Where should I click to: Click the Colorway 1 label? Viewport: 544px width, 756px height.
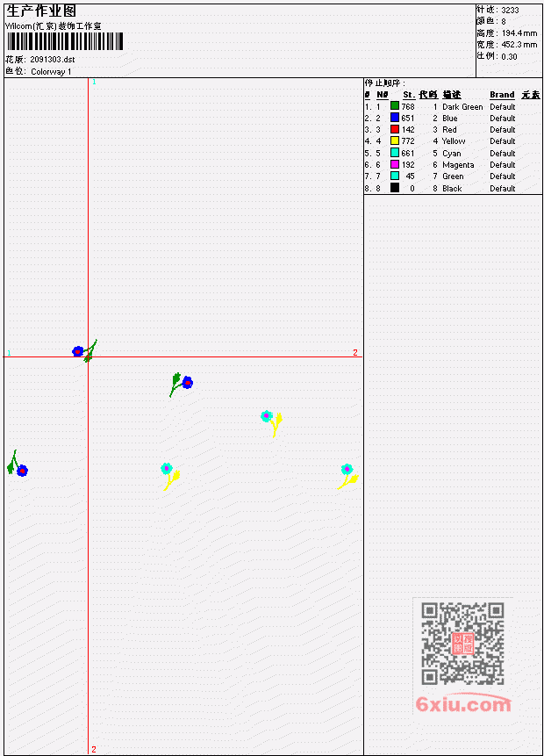point(51,72)
